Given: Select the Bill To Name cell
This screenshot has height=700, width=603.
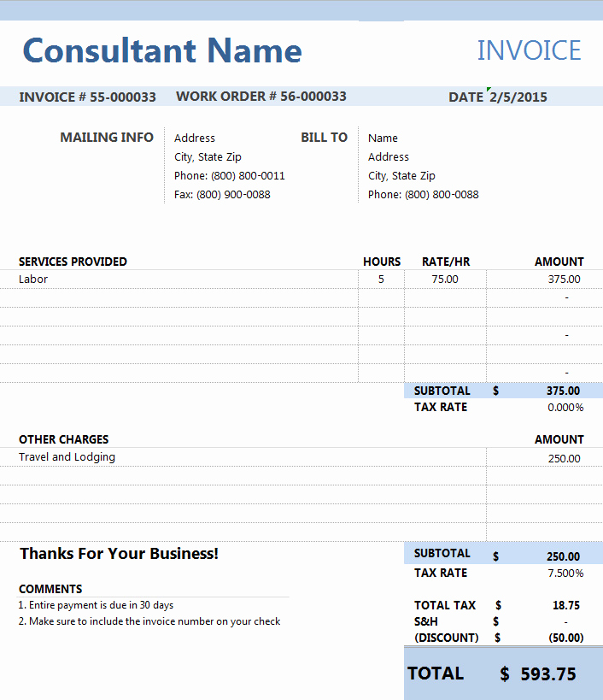Looking at the screenshot, I should click(x=383, y=138).
